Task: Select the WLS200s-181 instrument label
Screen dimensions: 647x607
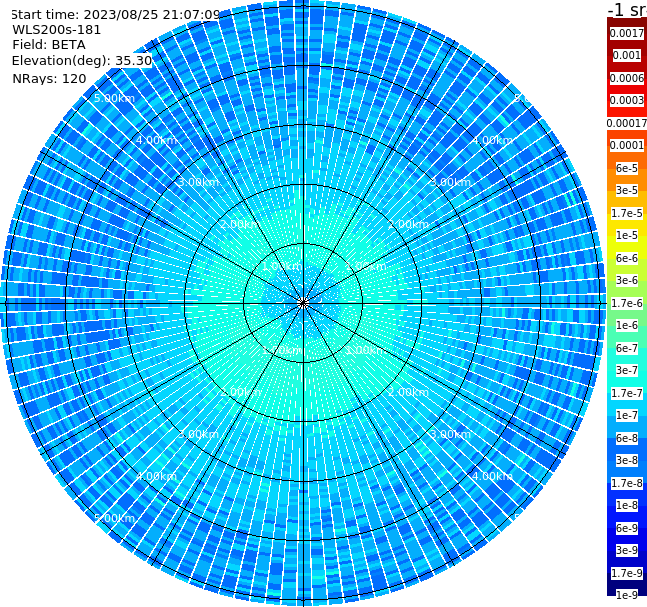Action: coord(57,30)
